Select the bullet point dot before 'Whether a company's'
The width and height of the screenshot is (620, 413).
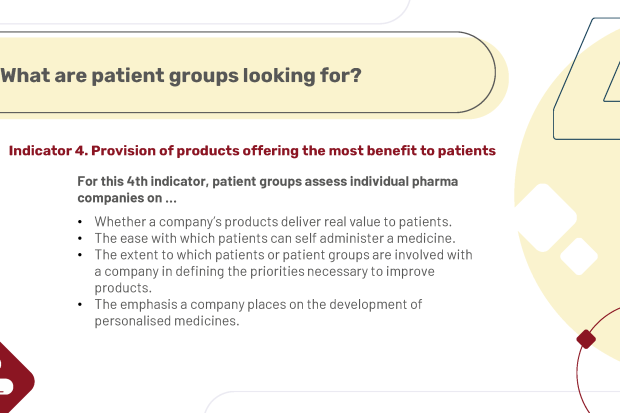pos(80,222)
